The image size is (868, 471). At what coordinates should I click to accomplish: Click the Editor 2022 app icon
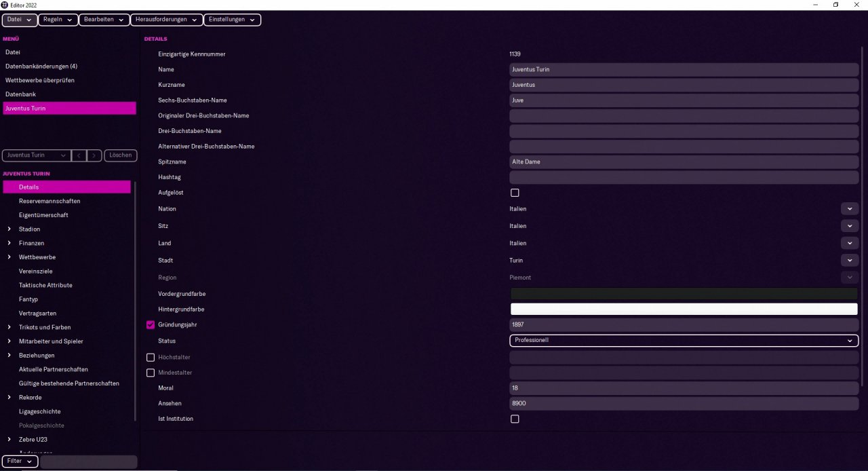(x=5, y=5)
